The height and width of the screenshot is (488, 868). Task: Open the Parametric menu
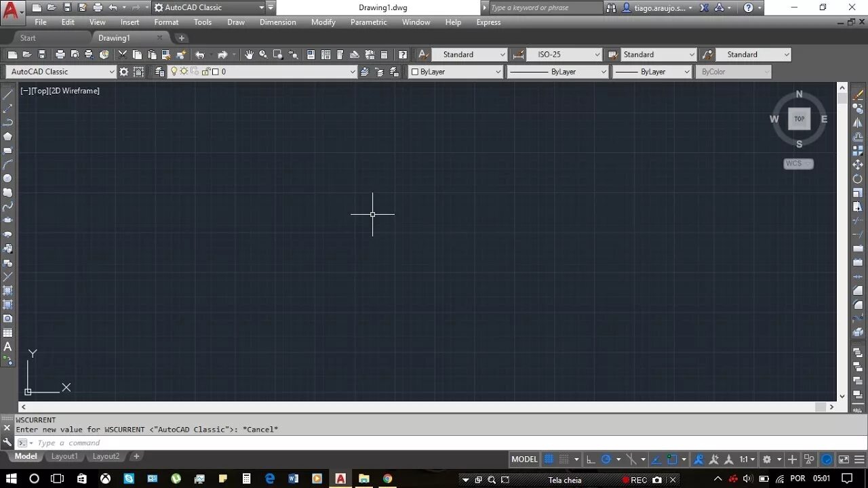coord(369,22)
